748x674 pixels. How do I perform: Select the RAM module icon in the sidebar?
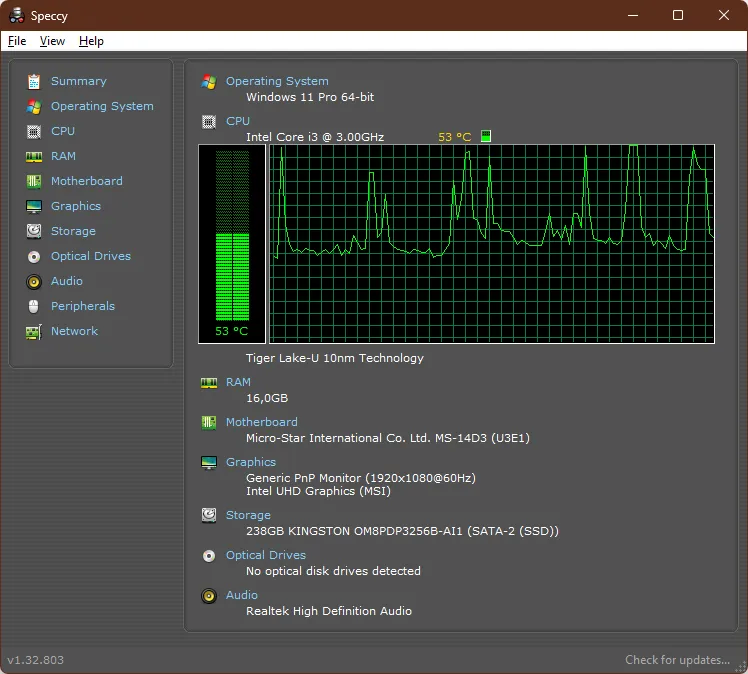(34, 156)
